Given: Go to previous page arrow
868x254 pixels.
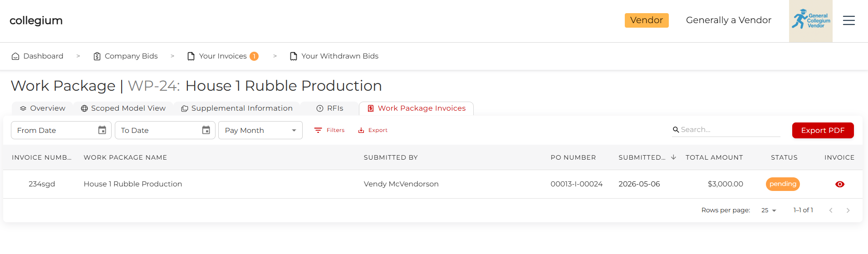Looking at the screenshot, I should [831, 210].
